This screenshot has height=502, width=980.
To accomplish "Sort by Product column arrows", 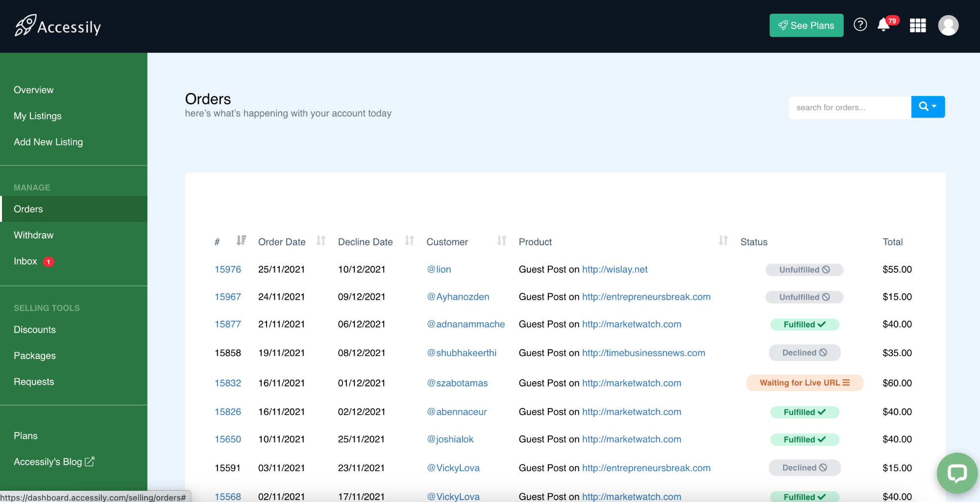I will tap(723, 240).
